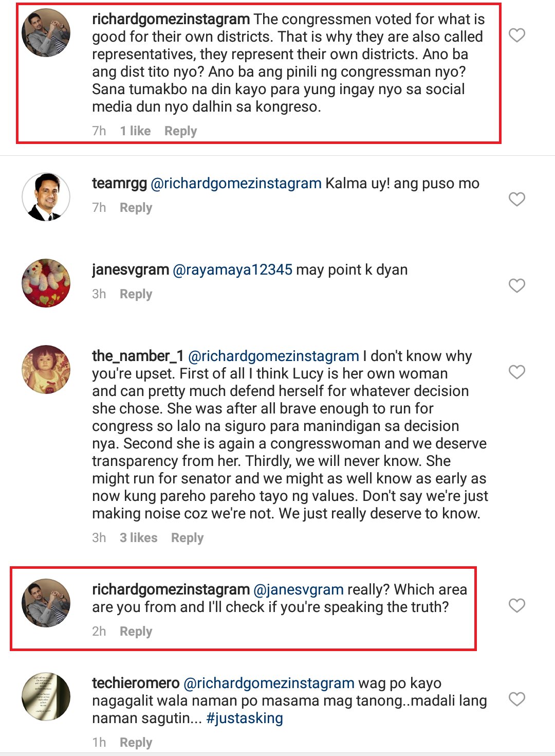Open @janesvgram mention in richardgomezinstagram's reply
Viewport: 555px width, 756px height.
click(299, 589)
